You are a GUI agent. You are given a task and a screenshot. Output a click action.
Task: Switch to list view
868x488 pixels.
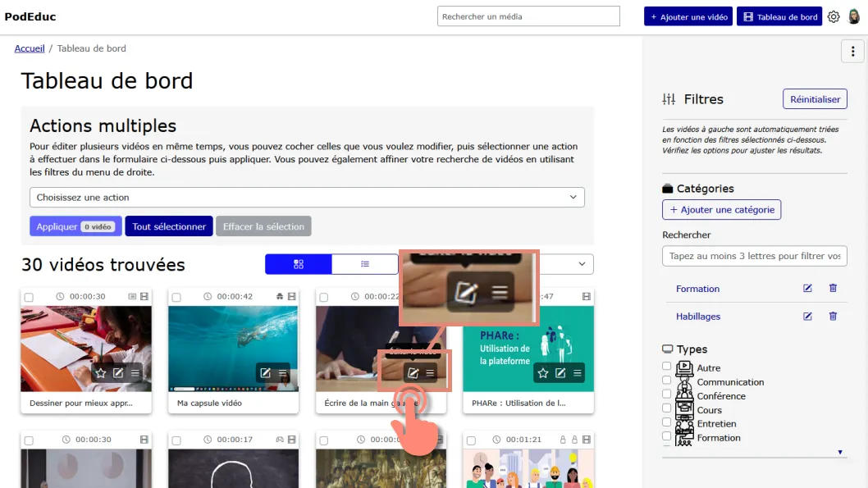click(x=365, y=264)
